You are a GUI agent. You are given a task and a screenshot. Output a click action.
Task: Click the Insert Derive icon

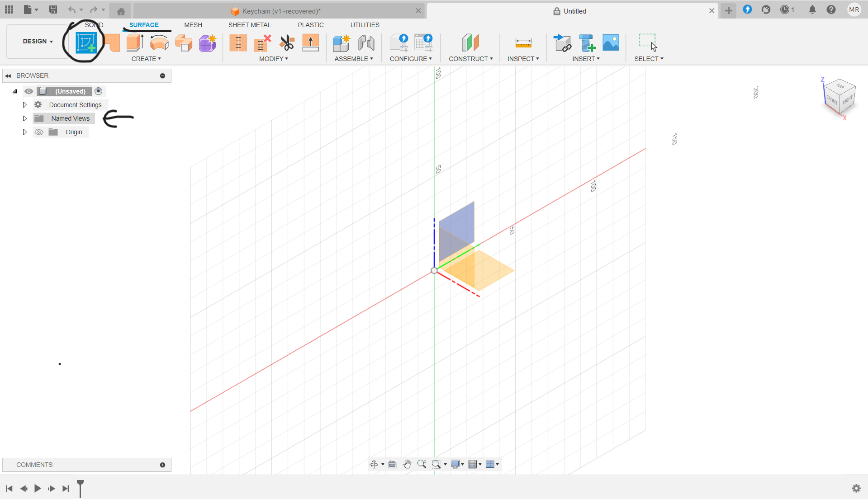coord(563,43)
